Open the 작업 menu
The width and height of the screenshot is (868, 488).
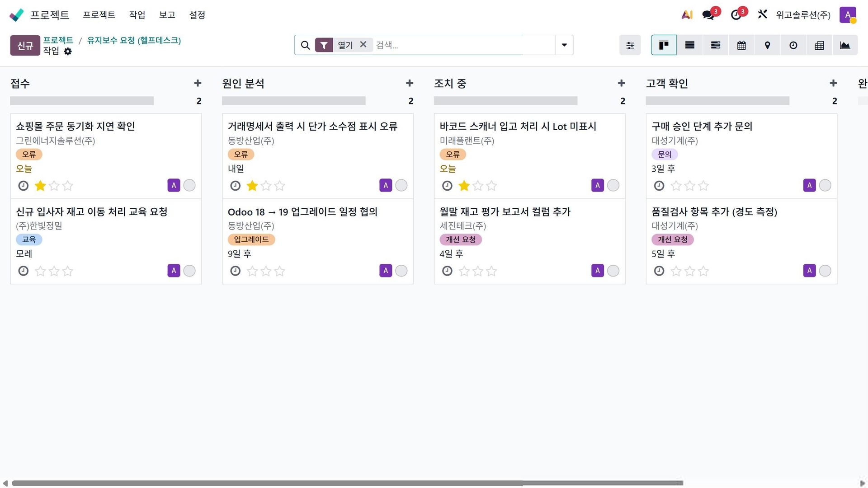[137, 15]
